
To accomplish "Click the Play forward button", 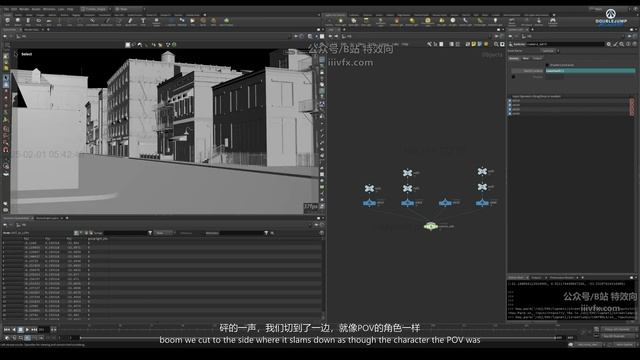I will 27,330.
